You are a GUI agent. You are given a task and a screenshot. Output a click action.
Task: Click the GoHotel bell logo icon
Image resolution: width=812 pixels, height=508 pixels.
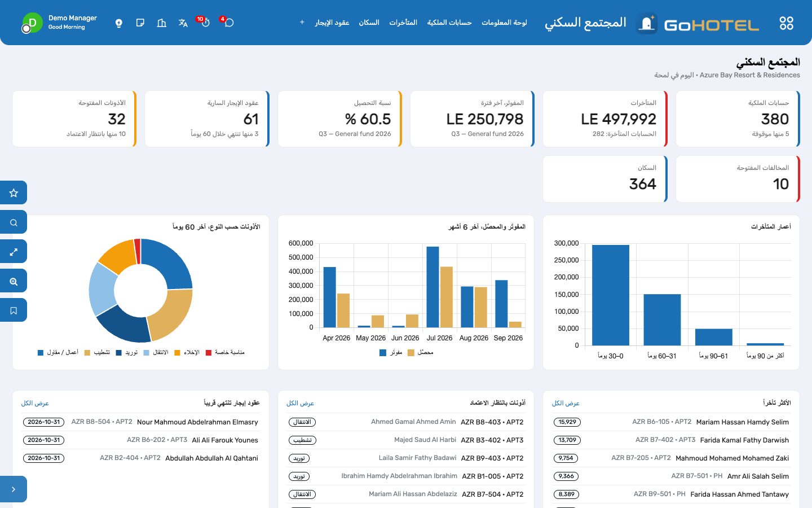tap(647, 23)
